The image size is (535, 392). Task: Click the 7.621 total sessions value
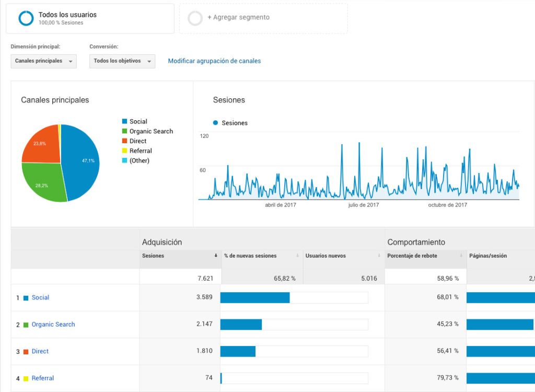(205, 278)
